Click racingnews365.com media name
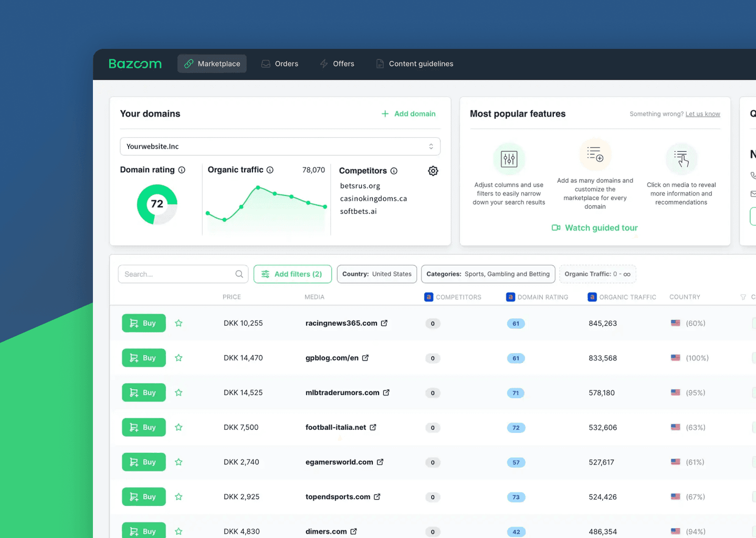Viewport: 756px width, 538px height. pos(341,323)
